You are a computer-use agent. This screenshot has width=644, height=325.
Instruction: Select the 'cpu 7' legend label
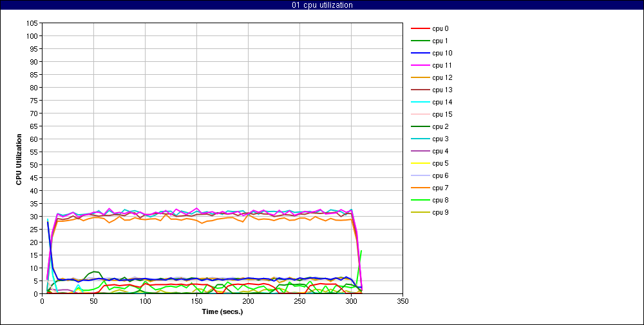[x=440, y=188]
